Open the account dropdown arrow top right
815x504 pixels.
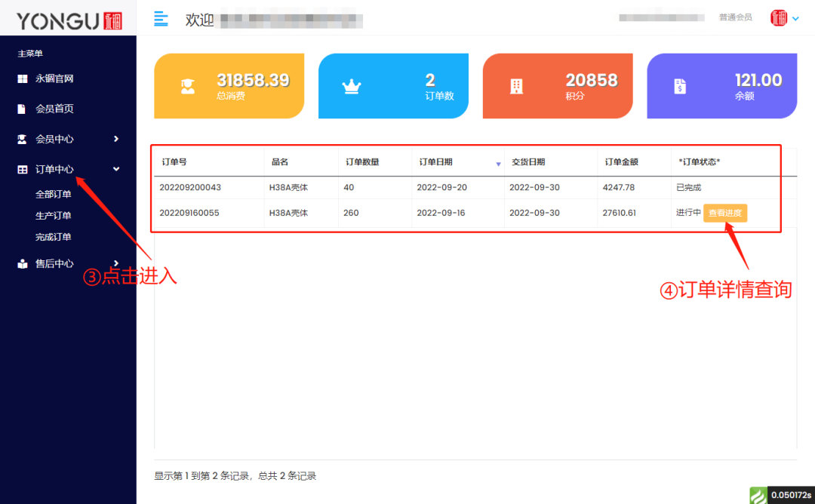coord(796,18)
